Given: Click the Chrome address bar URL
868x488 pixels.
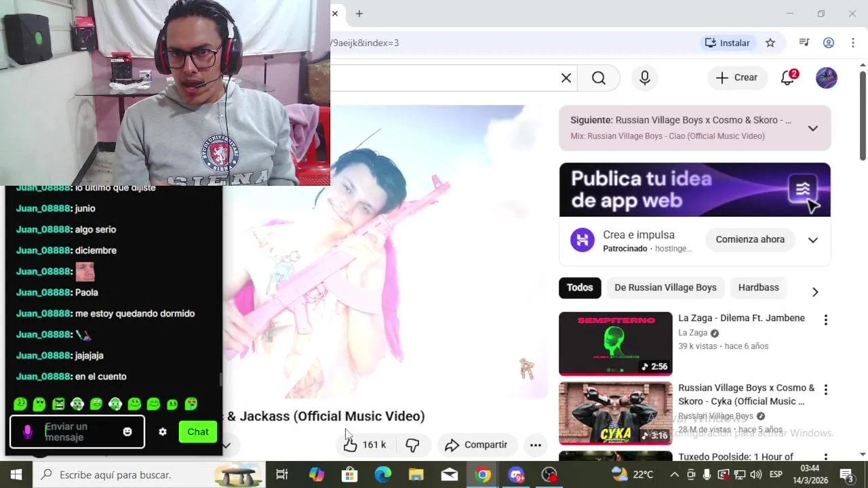Looking at the screenshot, I should 365,43.
